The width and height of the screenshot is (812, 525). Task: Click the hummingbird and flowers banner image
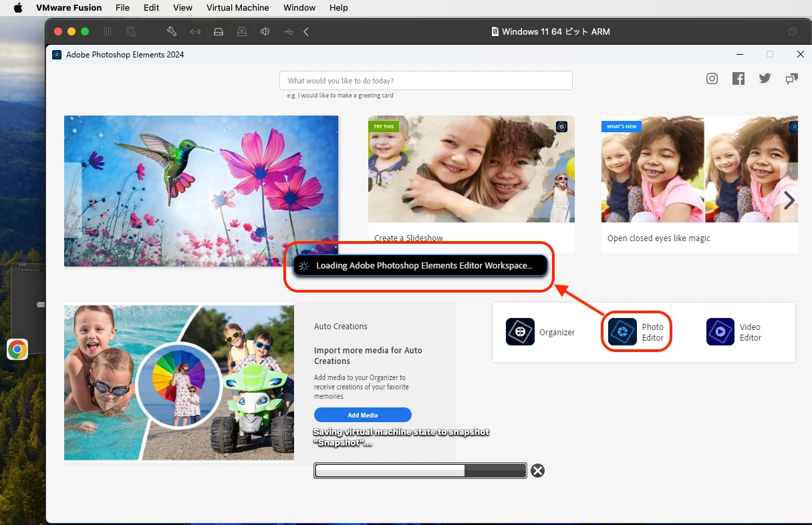tap(201, 191)
